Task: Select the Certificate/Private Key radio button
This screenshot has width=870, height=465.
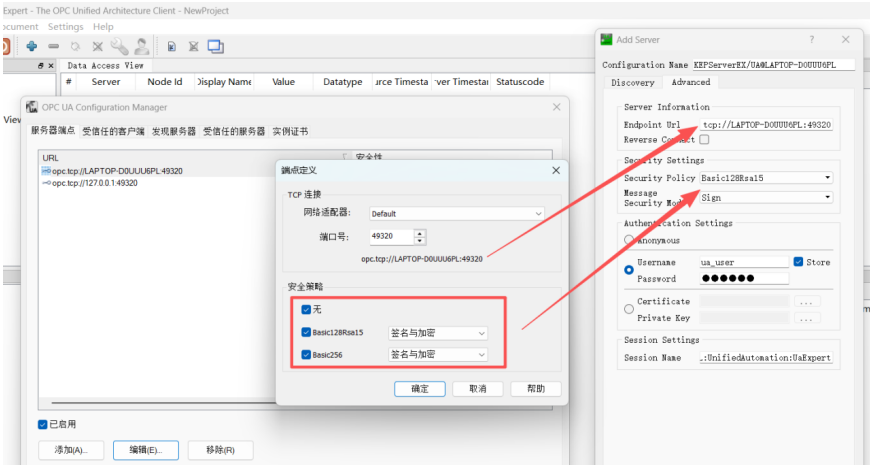Action: pyautogui.click(x=629, y=310)
